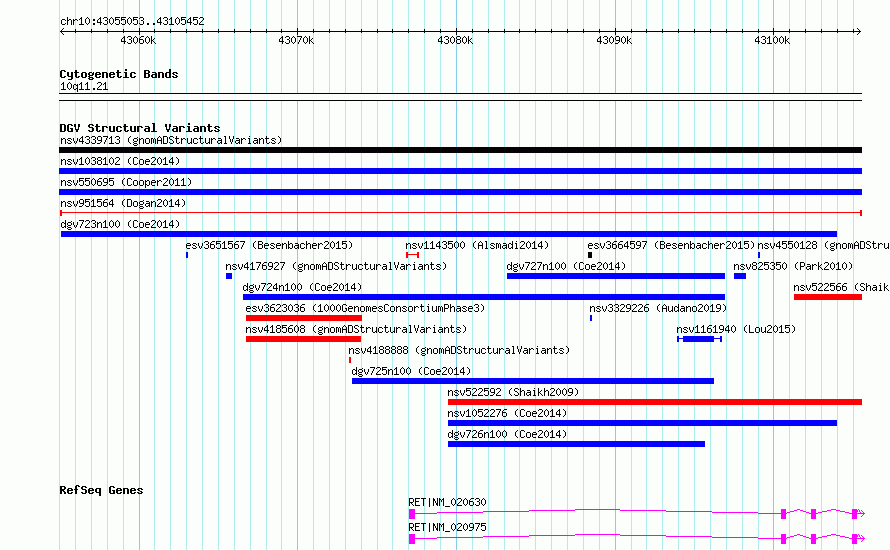The image size is (890, 550).
Task: Open the dgv723n100 (Coe2014) label
Action: click(x=120, y=224)
